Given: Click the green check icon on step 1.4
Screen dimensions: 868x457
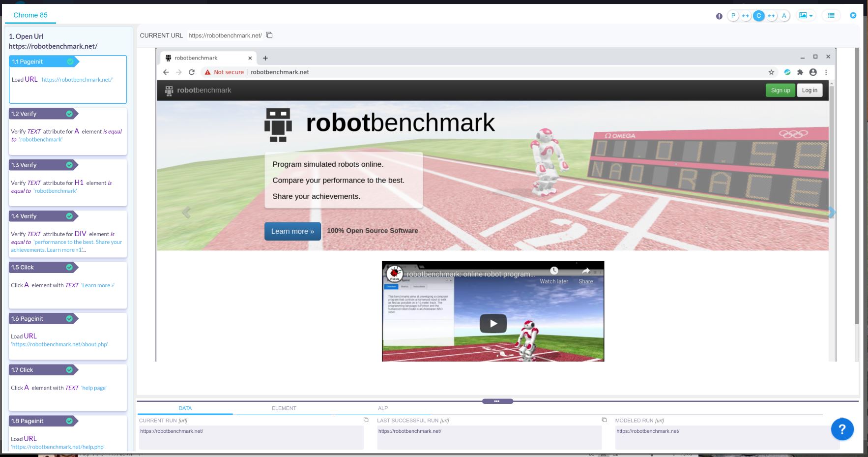Looking at the screenshot, I should click(69, 216).
